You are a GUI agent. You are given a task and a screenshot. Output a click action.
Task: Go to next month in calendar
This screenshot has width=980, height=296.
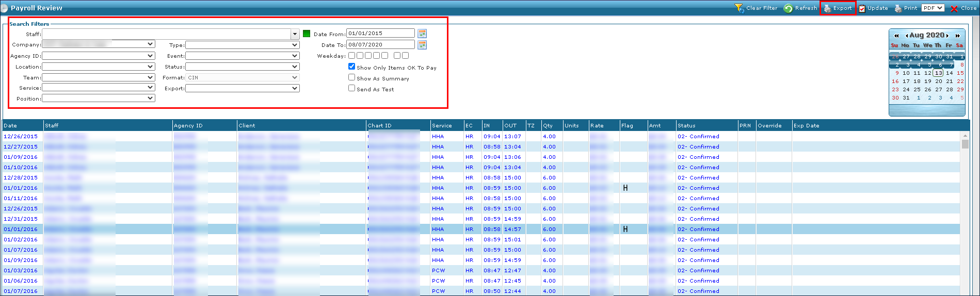click(947, 36)
